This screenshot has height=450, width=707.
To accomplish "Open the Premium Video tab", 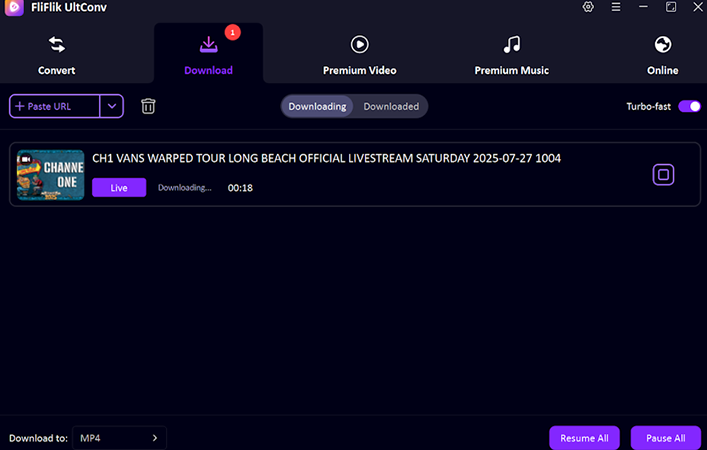I will (360, 56).
